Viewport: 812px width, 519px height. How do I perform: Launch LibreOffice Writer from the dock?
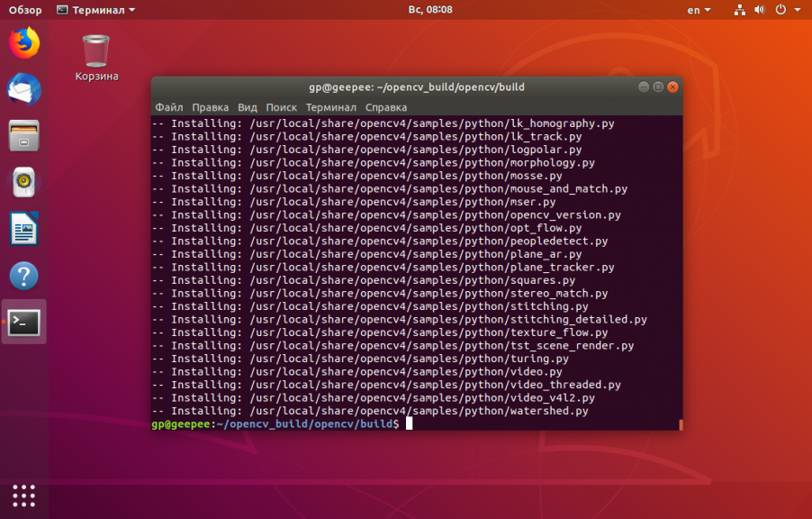tap(23, 229)
